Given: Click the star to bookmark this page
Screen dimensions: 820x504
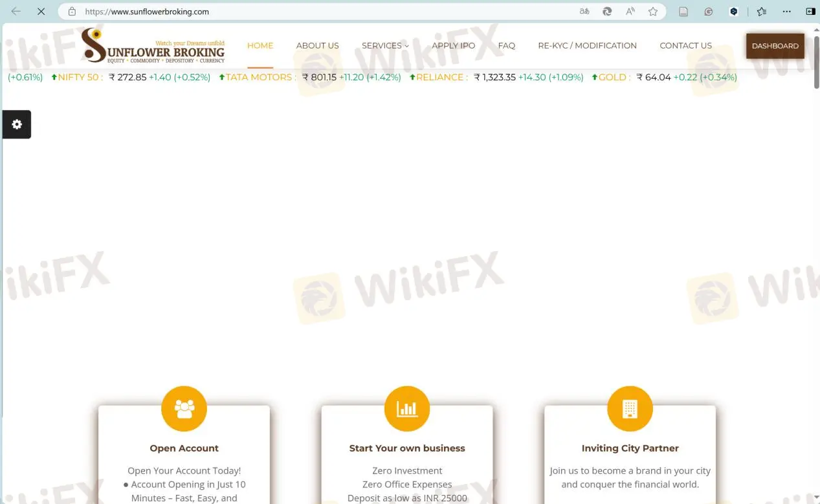Looking at the screenshot, I should 653,11.
